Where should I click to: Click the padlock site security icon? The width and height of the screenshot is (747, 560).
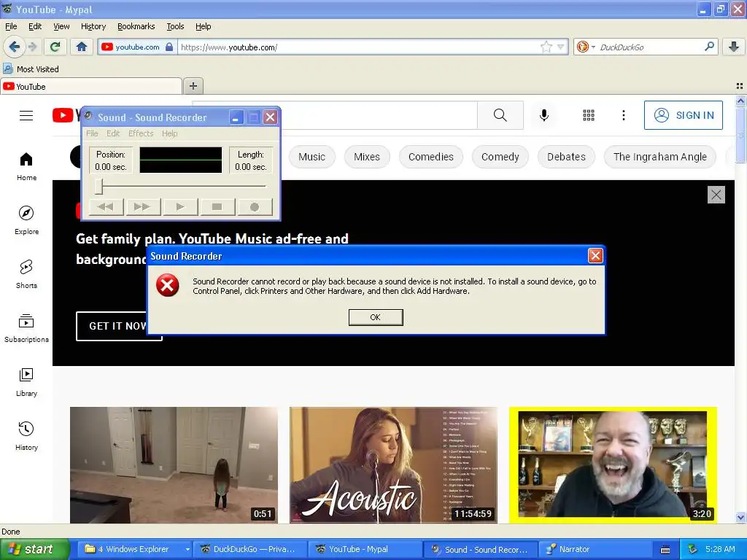point(169,47)
